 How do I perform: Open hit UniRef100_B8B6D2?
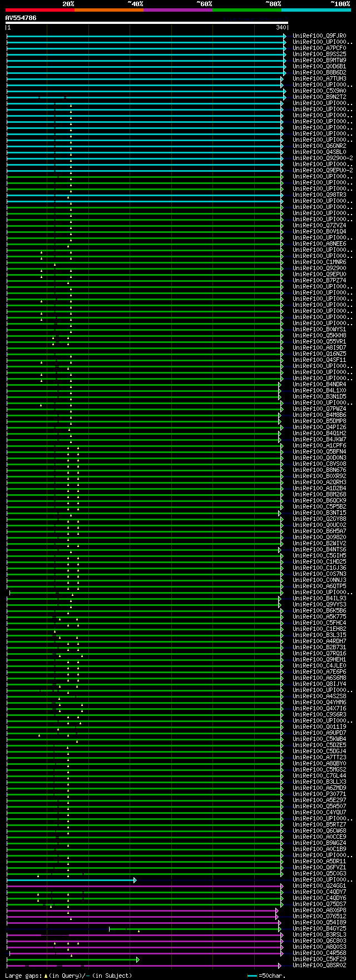point(319,73)
